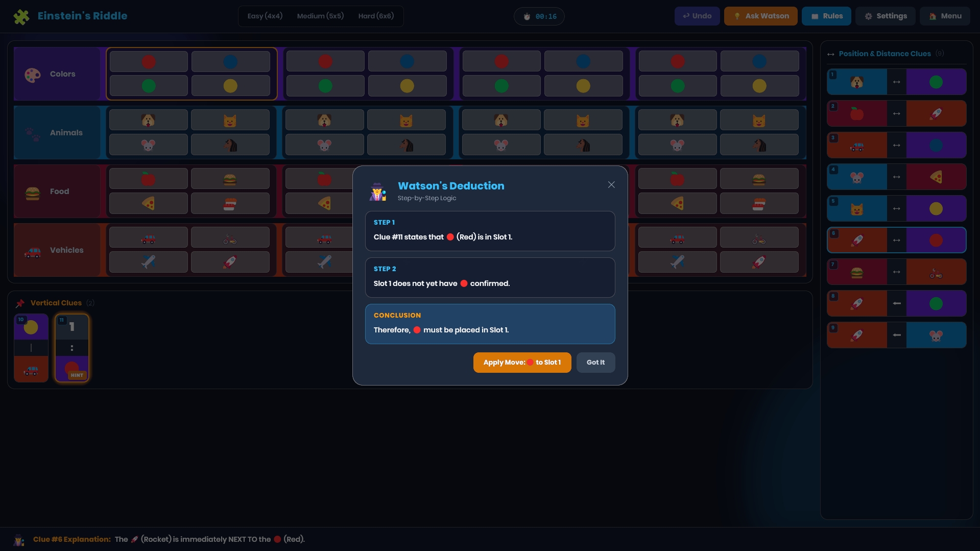Open the Rules panel
This screenshot has height=551, width=980.
tap(826, 16)
